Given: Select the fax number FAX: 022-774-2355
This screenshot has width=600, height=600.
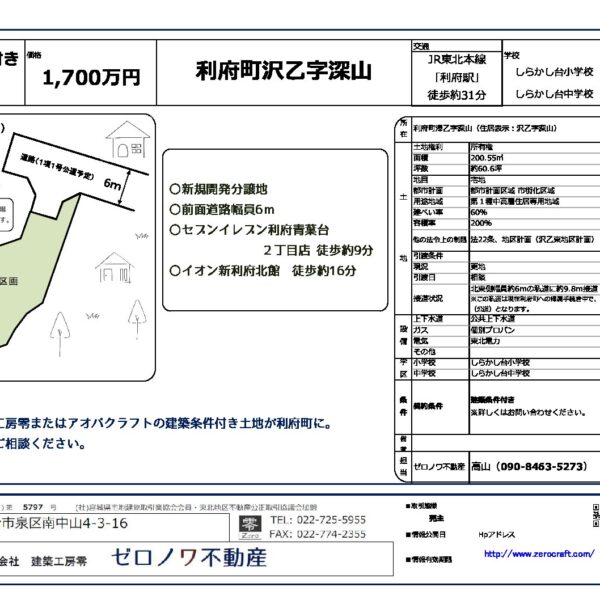Looking at the screenshot, I should tap(318, 534).
